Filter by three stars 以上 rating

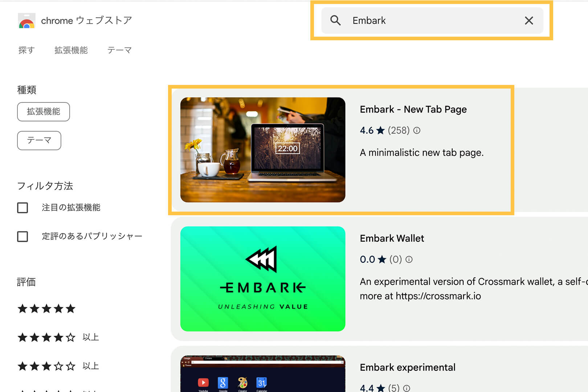pos(58,366)
